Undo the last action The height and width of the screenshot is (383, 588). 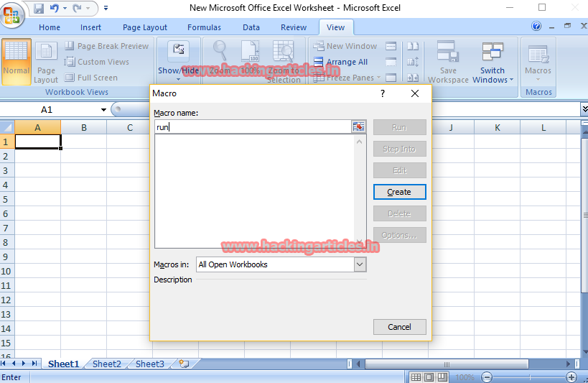pos(55,8)
